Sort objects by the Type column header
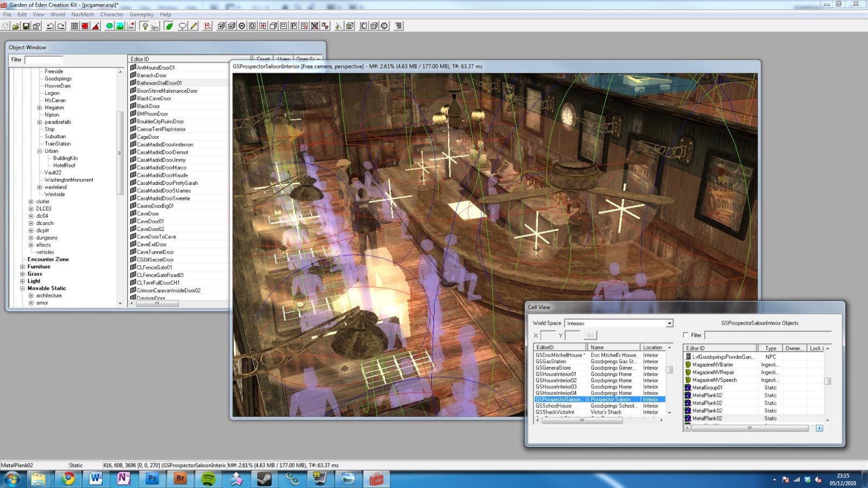Screen dimensions: 868x488 pos(770,348)
